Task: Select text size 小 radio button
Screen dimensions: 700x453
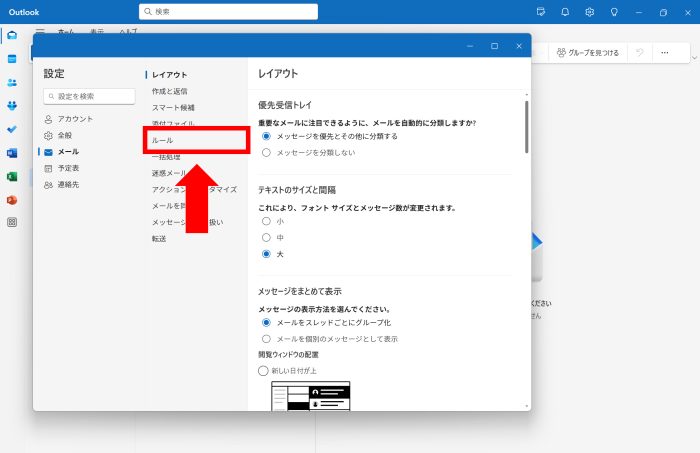Action: 266,221
